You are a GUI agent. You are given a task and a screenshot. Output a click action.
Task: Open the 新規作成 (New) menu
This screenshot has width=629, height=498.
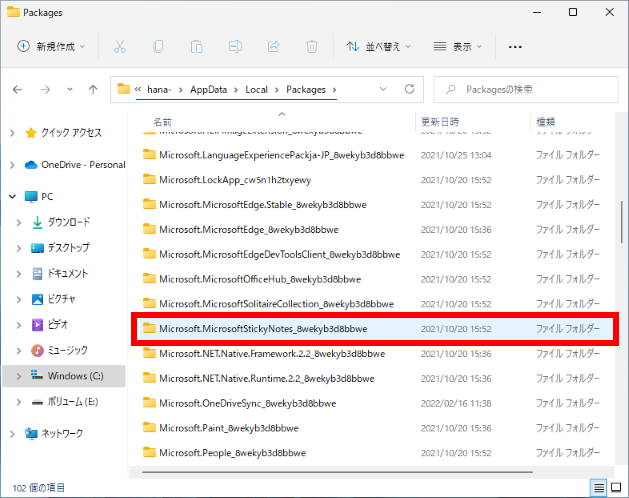(51, 47)
